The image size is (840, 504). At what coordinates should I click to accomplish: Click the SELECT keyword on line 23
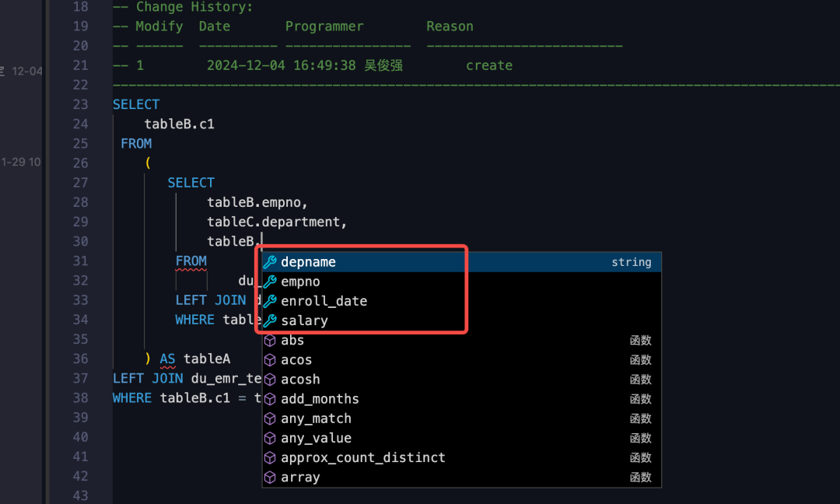point(136,103)
